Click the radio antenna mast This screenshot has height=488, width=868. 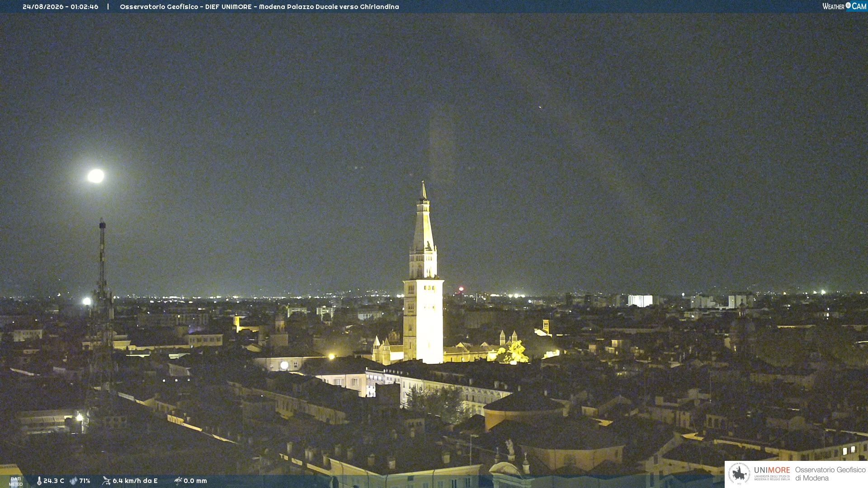point(103,271)
